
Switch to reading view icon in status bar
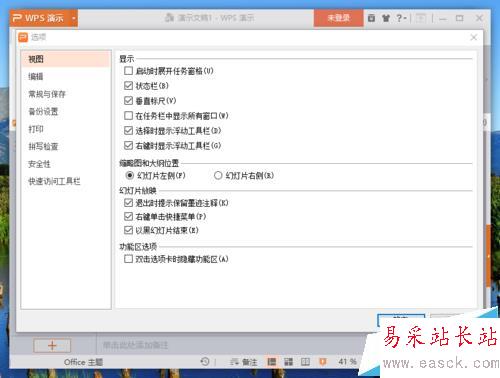click(x=305, y=361)
